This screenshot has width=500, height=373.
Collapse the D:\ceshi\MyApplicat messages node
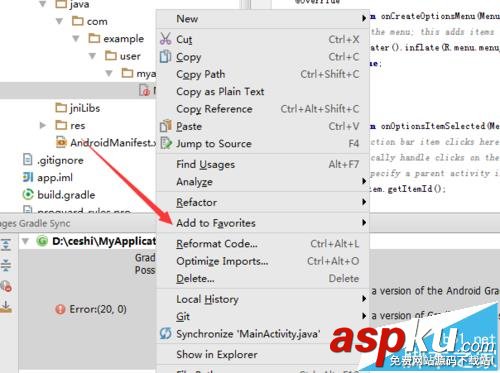tap(25, 241)
